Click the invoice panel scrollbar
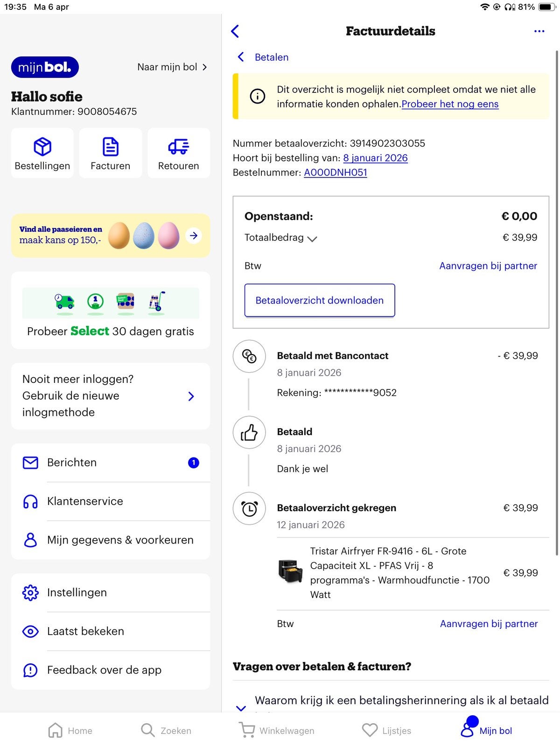This screenshot has height=747, width=560. pos(557,303)
